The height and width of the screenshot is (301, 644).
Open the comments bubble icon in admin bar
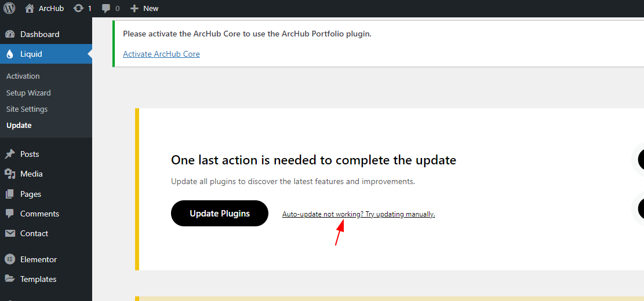point(107,8)
